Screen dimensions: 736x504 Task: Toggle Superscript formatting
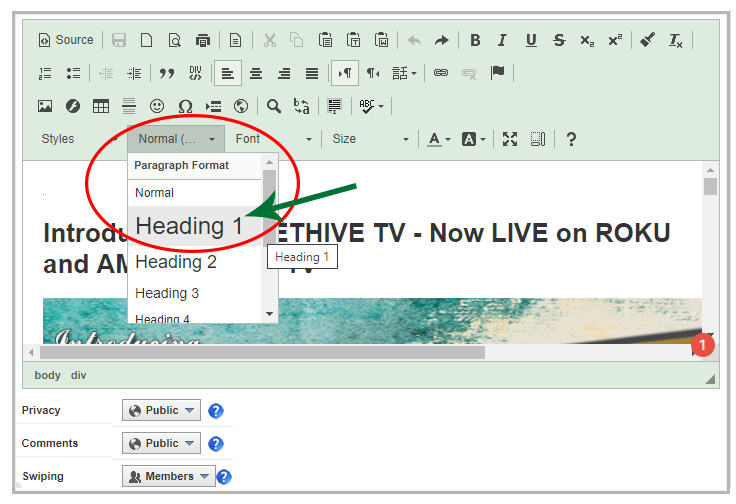tap(615, 40)
